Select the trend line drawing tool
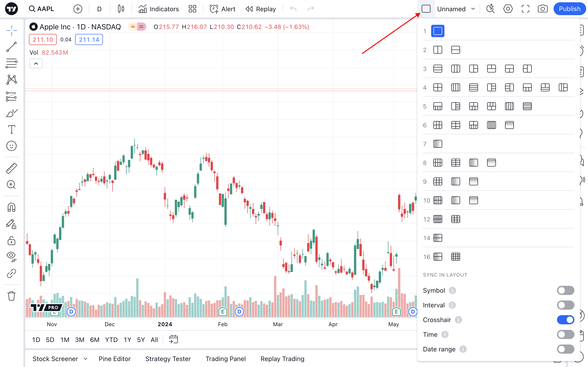 [11, 47]
